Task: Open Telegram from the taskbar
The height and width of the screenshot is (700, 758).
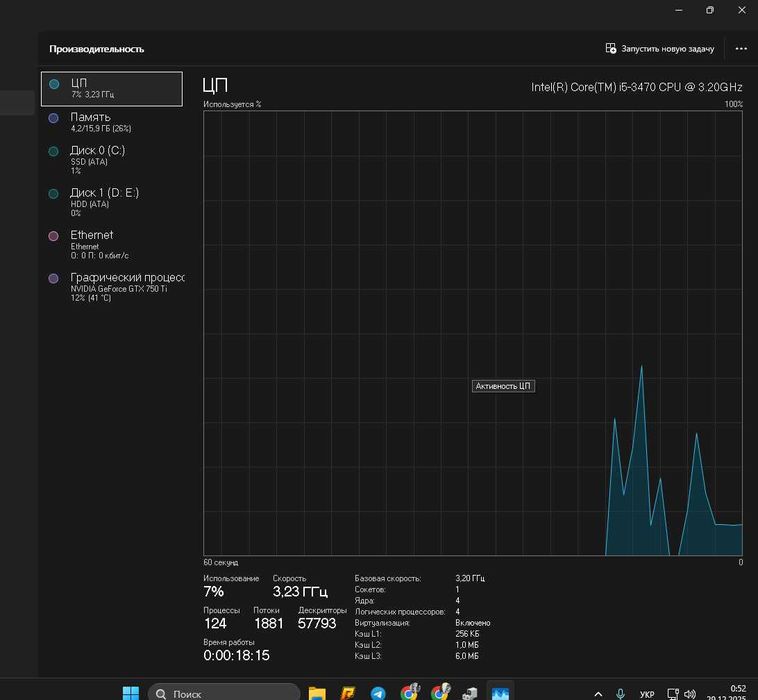Action: point(378,693)
